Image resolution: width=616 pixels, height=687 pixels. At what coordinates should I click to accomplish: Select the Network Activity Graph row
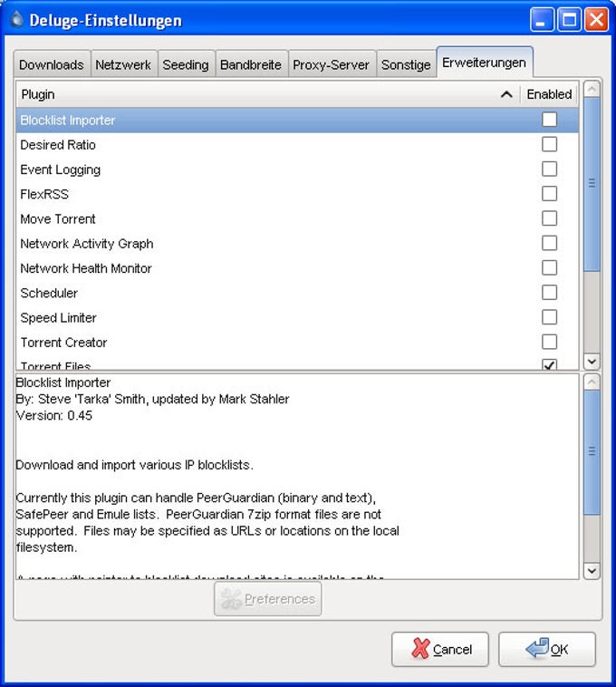pos(297,243)
